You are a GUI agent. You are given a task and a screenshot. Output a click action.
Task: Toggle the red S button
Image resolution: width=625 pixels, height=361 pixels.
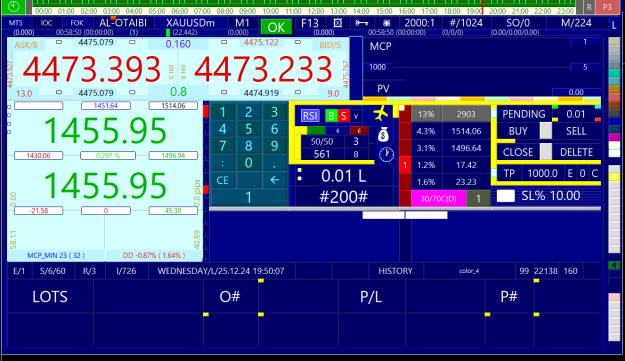344,116
